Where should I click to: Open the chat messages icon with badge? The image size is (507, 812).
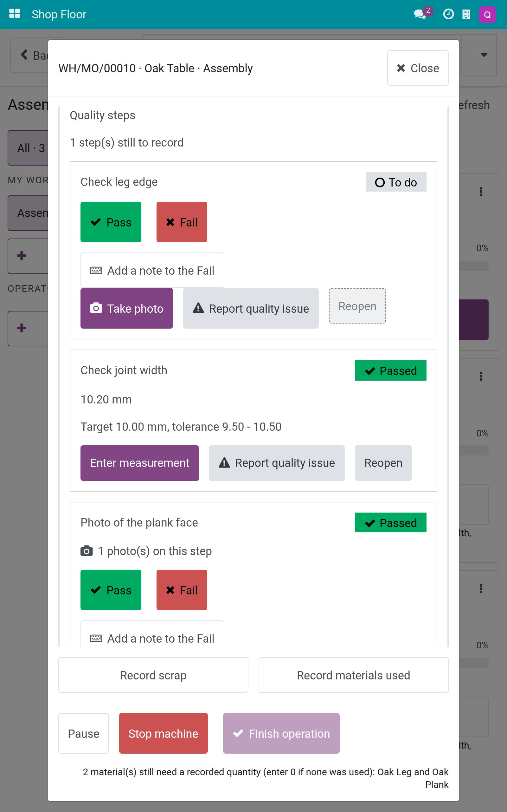click(x=422, y=14)
